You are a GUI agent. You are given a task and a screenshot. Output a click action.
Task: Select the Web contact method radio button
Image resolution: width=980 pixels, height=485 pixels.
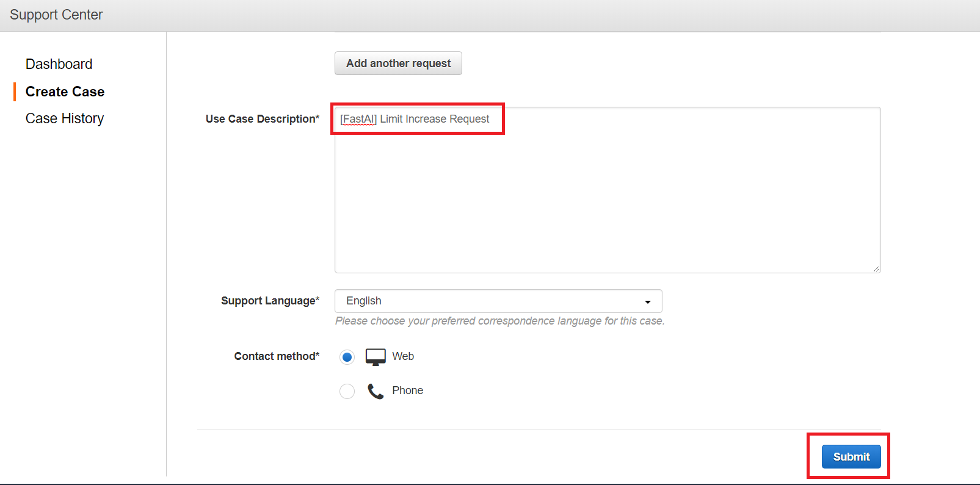click(x=347, y=357)
